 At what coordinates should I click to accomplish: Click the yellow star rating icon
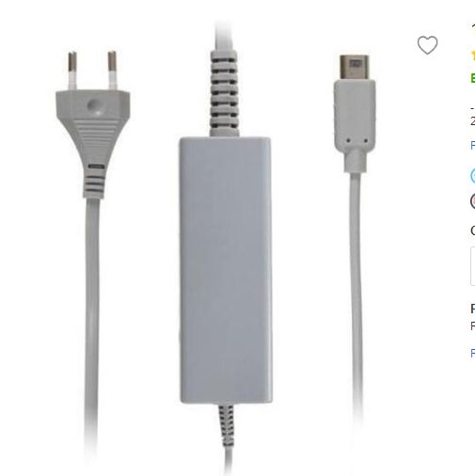(473, 56)
